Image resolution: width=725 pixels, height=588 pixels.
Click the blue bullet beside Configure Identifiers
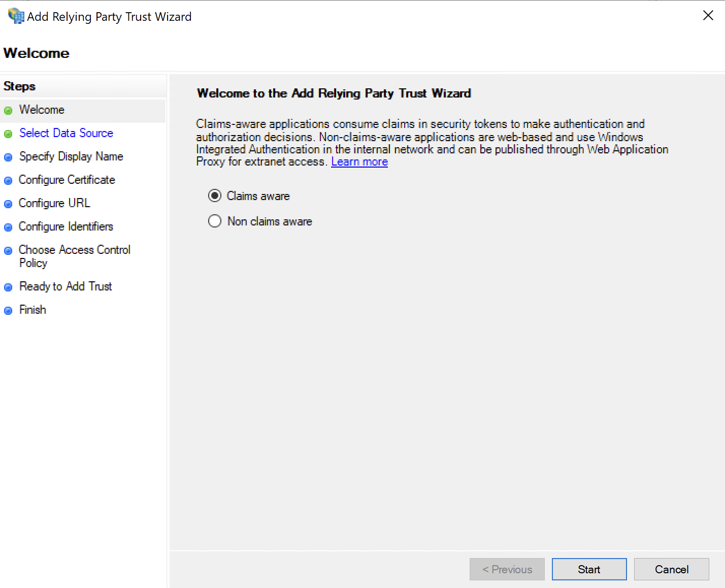coord(8,227)
